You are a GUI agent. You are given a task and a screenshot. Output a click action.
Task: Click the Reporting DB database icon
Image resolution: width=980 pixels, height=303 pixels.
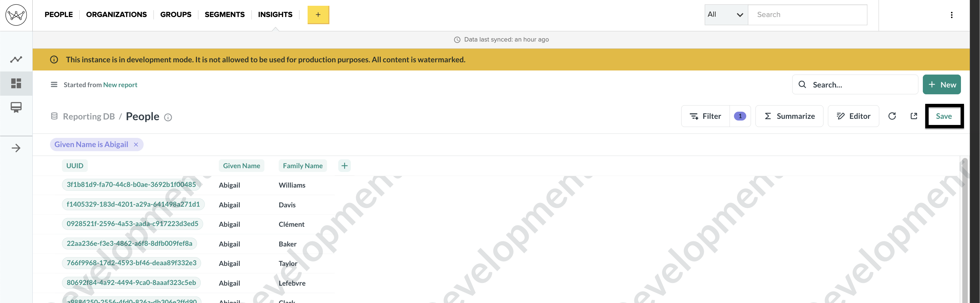coord(54,116)
